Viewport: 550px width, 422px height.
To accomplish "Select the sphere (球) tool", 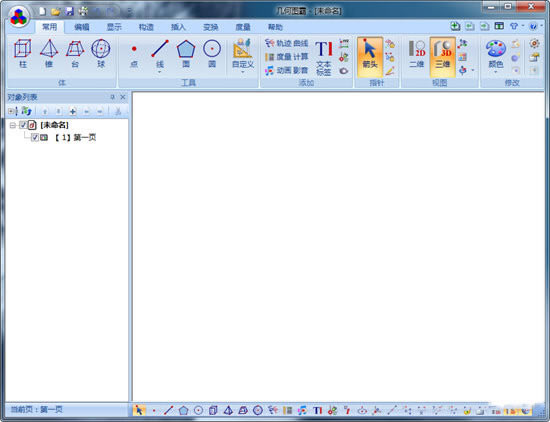I will tap(101, 54).
